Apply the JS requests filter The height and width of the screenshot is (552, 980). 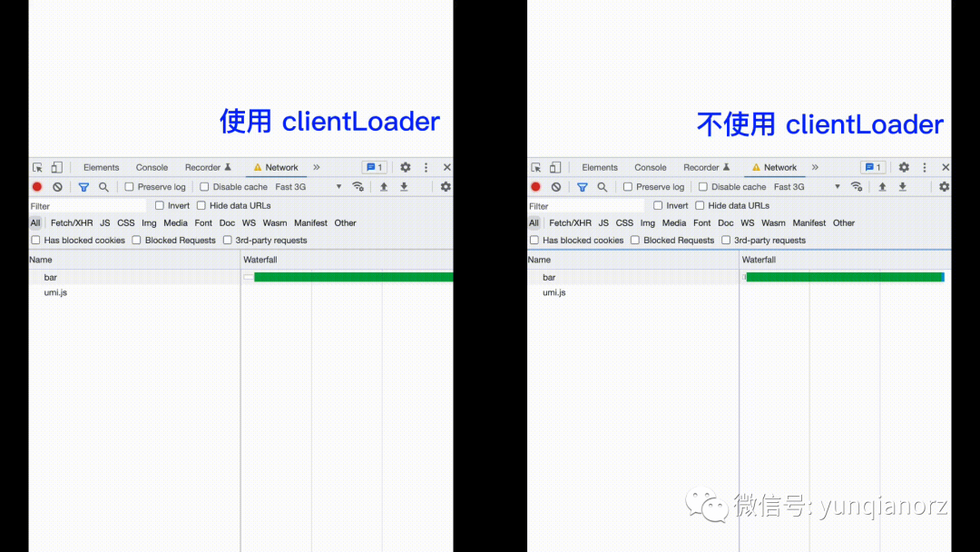coord(104,222)
